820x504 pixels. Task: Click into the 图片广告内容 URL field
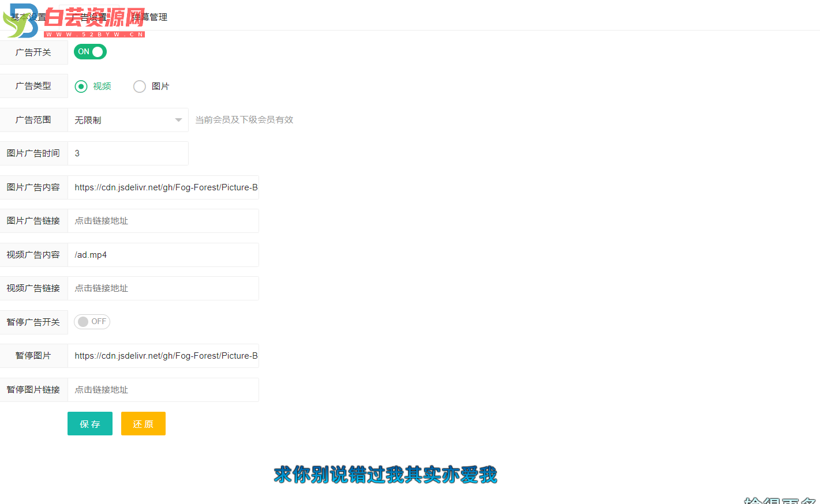(163, 187)
